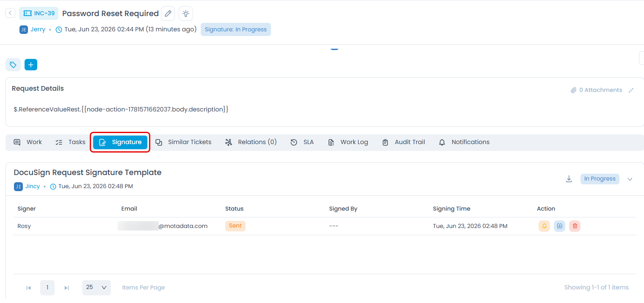Click the Sent status badge
This screenshot has width=644, height=303.
[235, 226]
